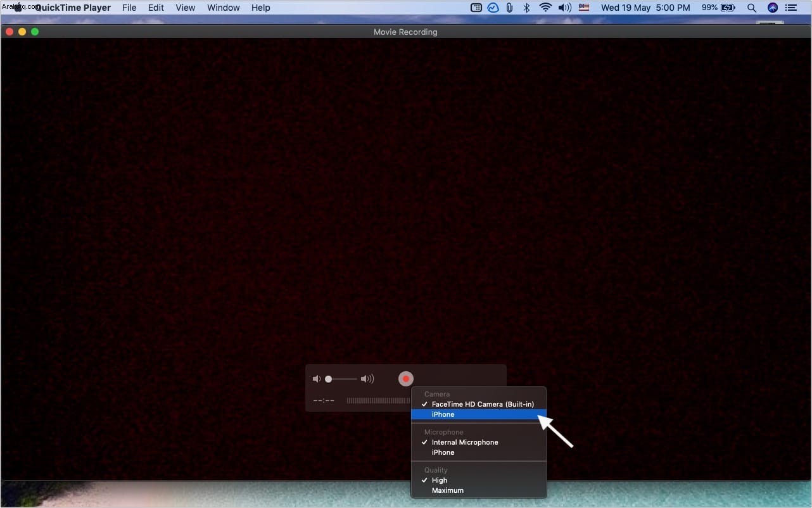Viewport: 812px width, 508px height.
Task: Minimize the Movie Recording window
Action: coord(22,32)
